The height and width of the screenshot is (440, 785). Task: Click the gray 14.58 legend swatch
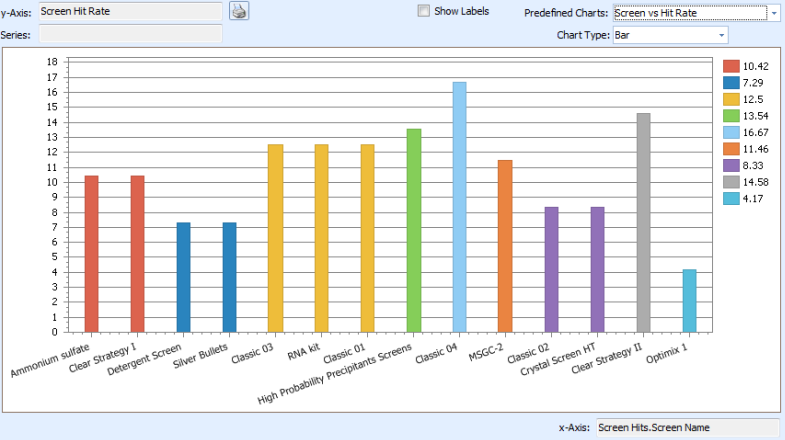[x=731, y=182]
